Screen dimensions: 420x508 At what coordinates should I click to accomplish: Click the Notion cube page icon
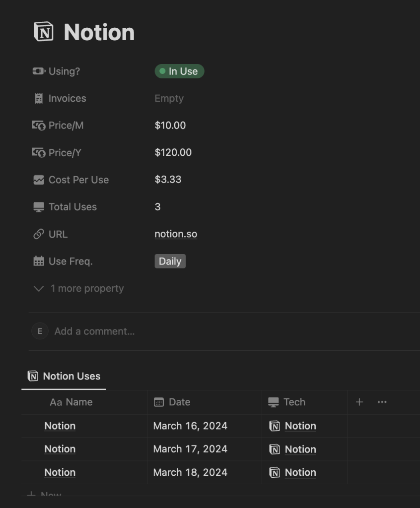[44, 31]
